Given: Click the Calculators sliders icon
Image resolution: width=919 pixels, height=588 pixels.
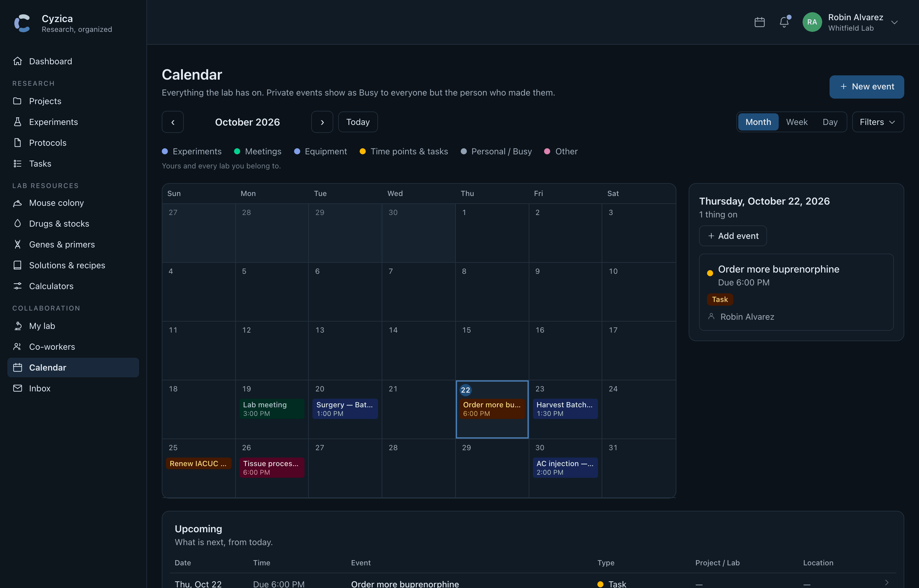Looking at the screenshot, I should 17,286.
